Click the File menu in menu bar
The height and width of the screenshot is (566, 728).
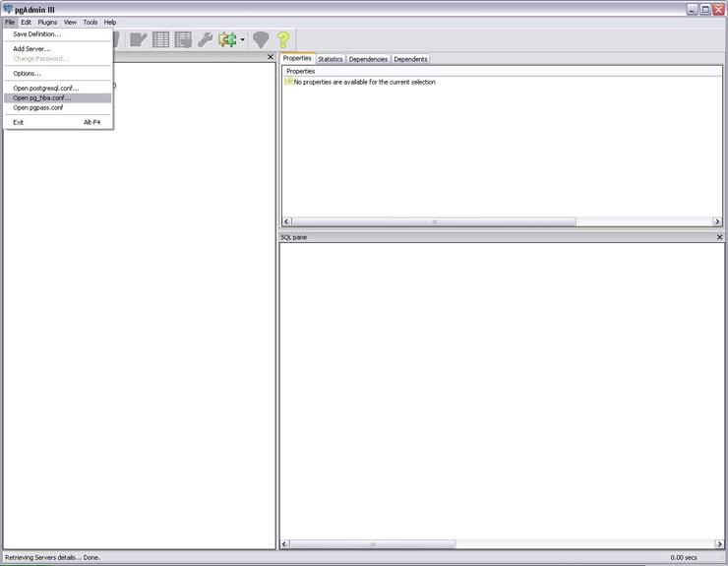coord(10,22)
